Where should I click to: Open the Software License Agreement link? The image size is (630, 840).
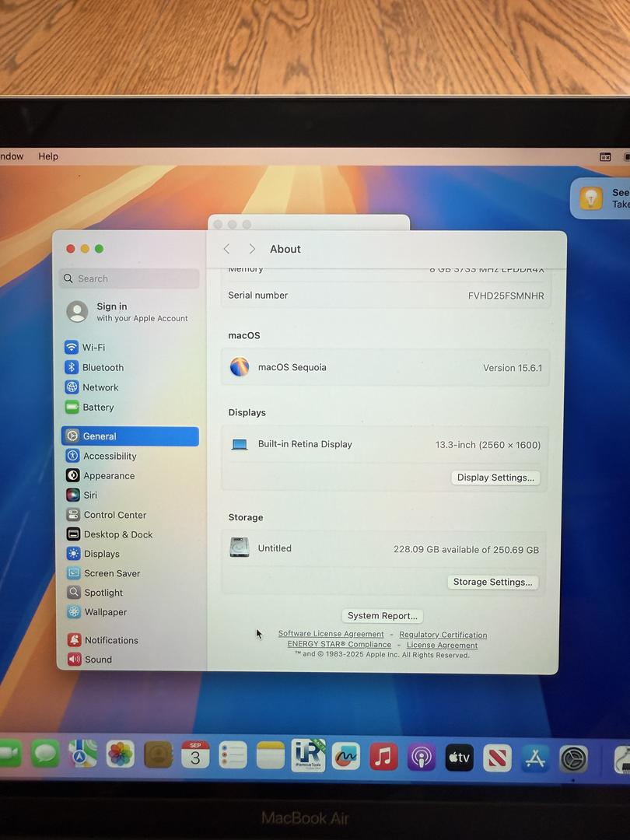[x=331, y=634]
